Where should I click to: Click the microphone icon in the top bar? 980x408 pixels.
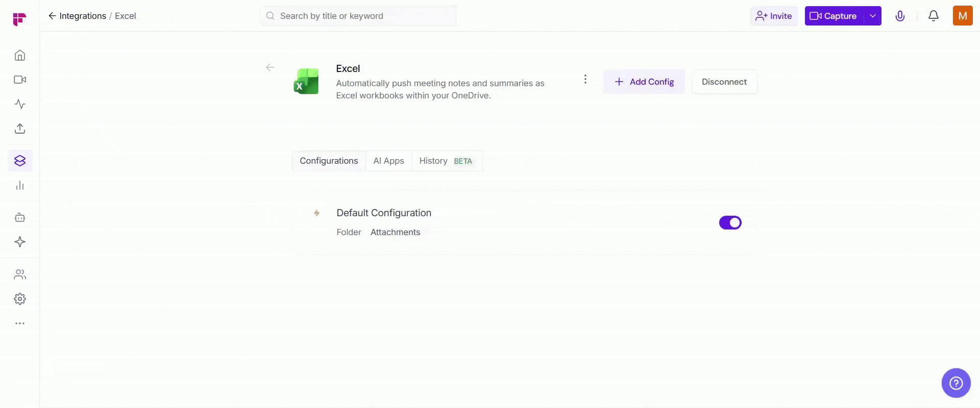pos(900,16)
